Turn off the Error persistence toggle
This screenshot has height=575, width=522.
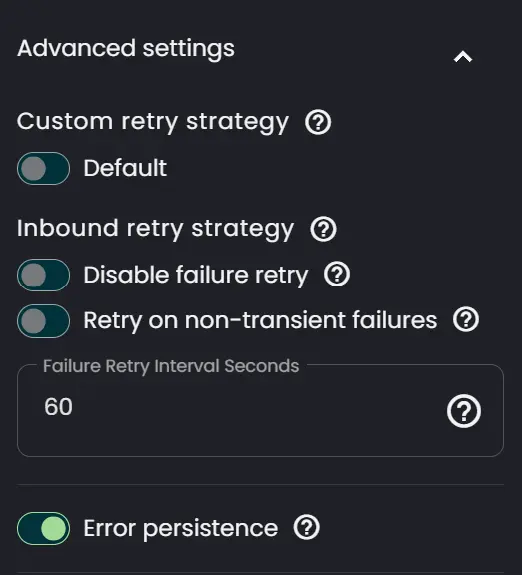click(43, 528)
